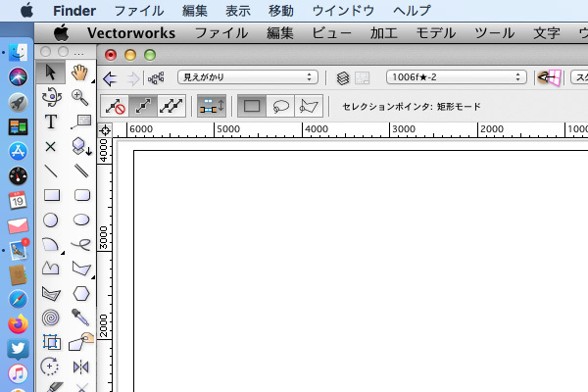The width and height of the screenshot is (588, 392).
Task: Select the Zoom magnifier tool
Action: pos(80,98)
